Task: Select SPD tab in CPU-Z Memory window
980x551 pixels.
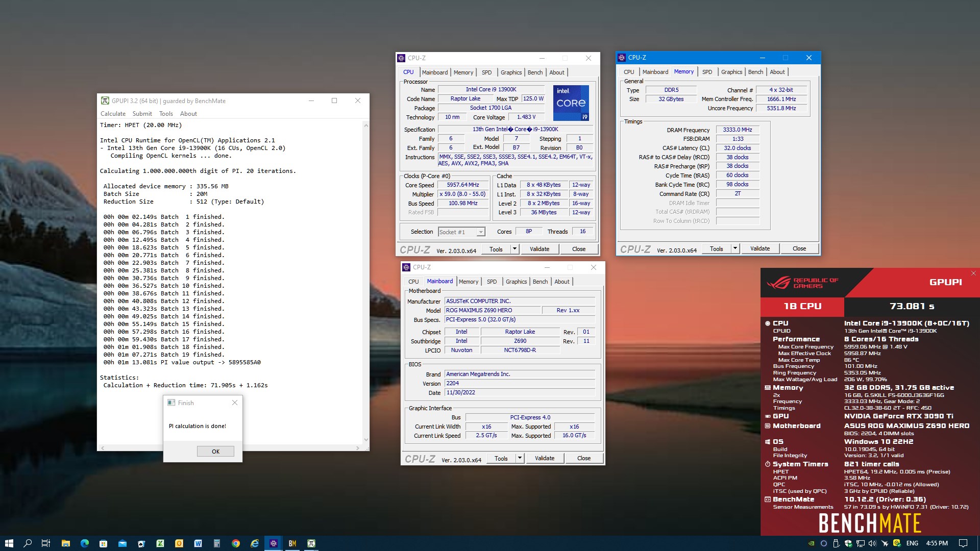Action: [x=707, y=72]
